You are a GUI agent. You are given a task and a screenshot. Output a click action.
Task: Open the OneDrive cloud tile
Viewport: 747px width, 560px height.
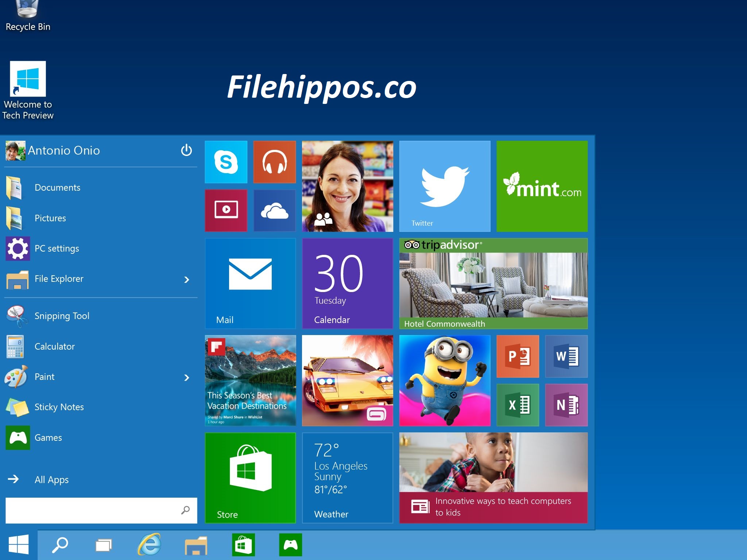pos(274,210)
